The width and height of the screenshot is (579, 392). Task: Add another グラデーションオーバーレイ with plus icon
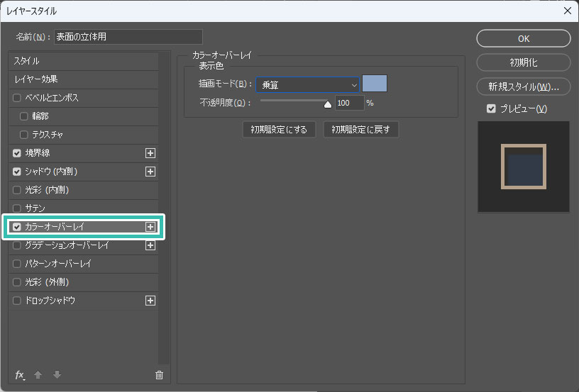[x=150, y=245]
